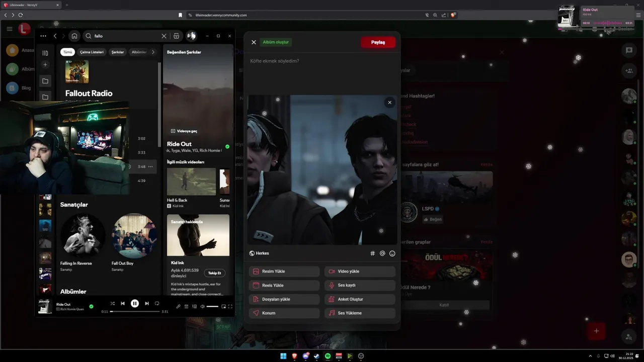Go back in Spotify navigation
The width and height of the screenshot is (644, 362).
coord(55,36)
